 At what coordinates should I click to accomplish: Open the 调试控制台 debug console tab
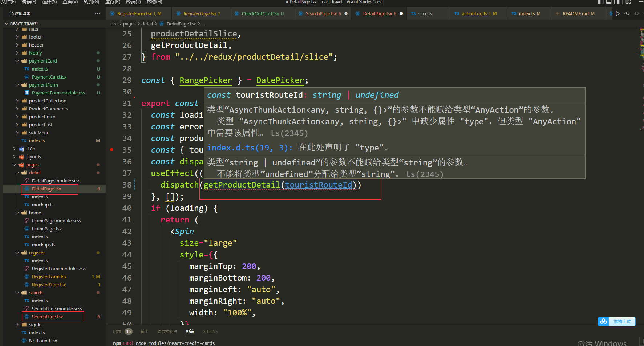[167, 331]
